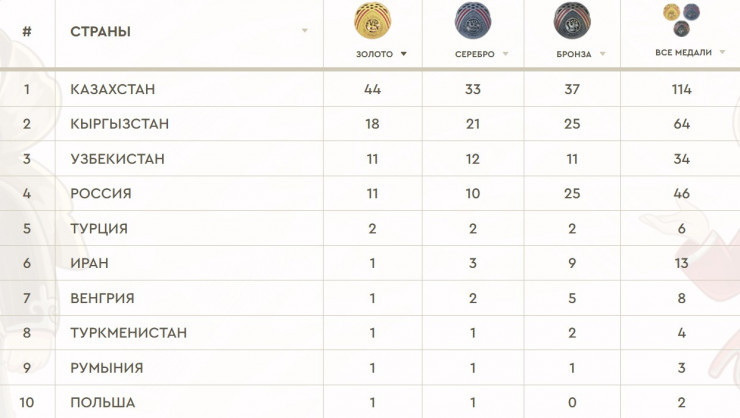This screenshot has width=740, height=418.
Task: Click the СТРАНЫ column header
Action: (101, 31)
